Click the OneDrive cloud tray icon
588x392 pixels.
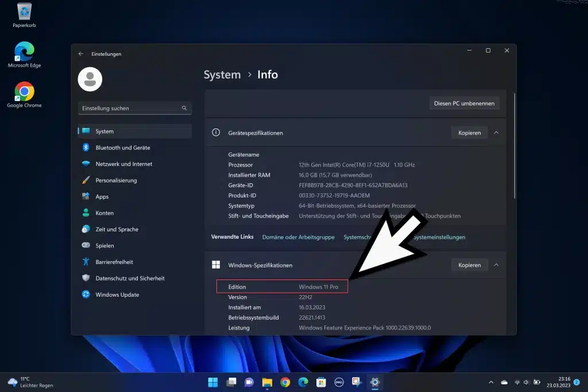tap(504, 382)
